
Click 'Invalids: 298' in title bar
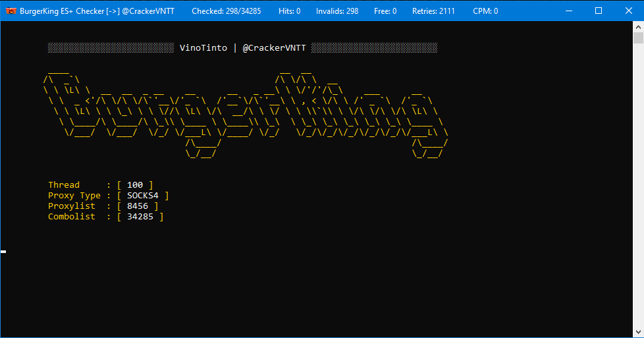[x=337, y=11]
